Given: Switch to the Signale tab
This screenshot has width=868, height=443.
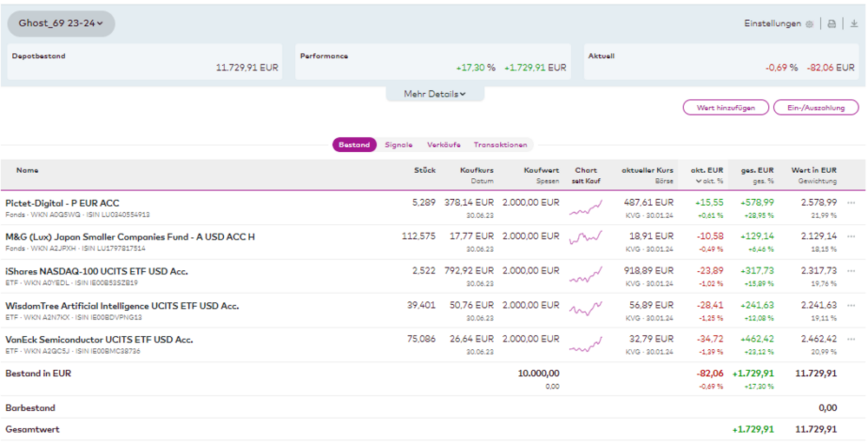Looking at the screenshot, I should click(398, 145).
